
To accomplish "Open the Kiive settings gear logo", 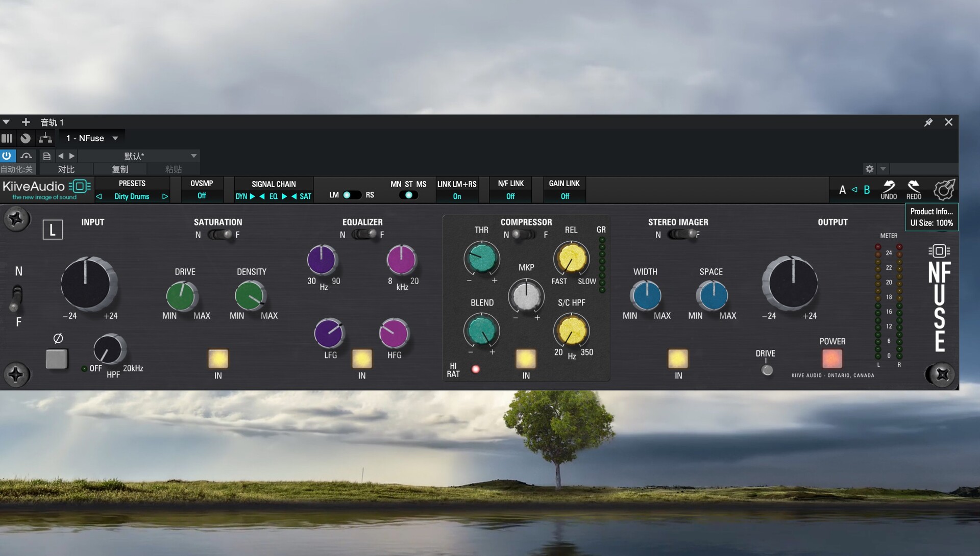I will point(944,190).
